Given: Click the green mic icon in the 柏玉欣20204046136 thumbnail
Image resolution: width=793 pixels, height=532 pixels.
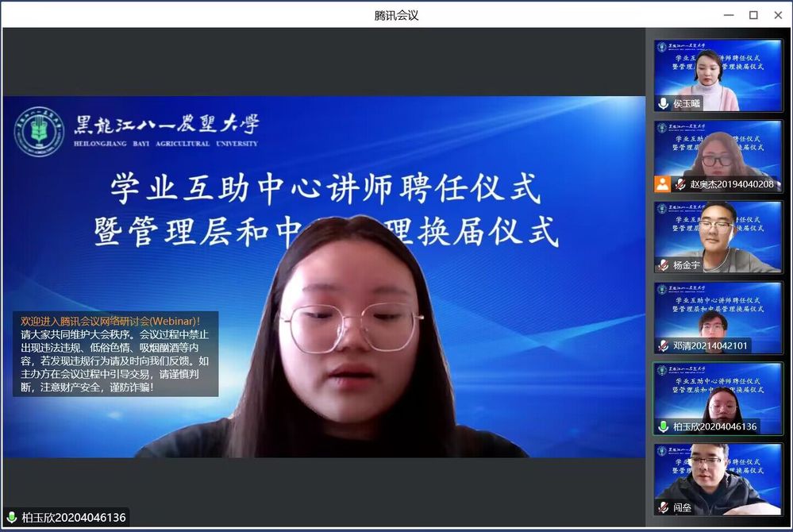Looking at the screenshot, I should coord(664,427).
